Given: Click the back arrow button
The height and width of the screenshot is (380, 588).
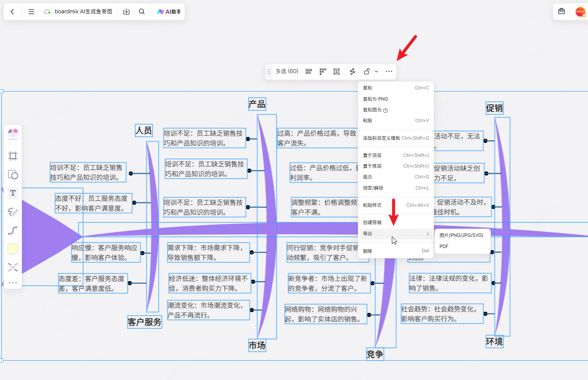Looking at the screenshot, I should [x=12, y=12].
